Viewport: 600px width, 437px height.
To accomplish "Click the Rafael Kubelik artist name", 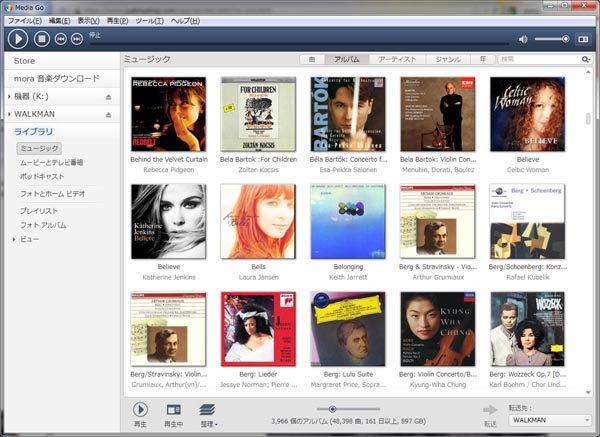I will (528, 277).
